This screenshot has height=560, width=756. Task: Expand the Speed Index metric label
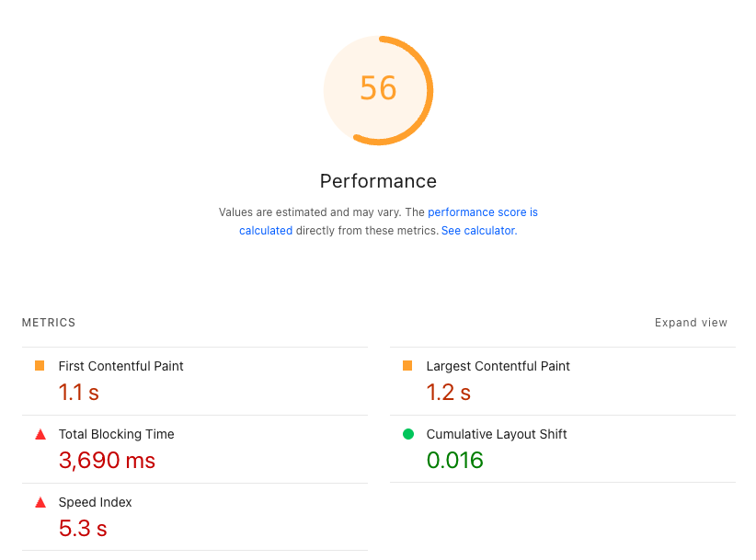click(95, 502)
